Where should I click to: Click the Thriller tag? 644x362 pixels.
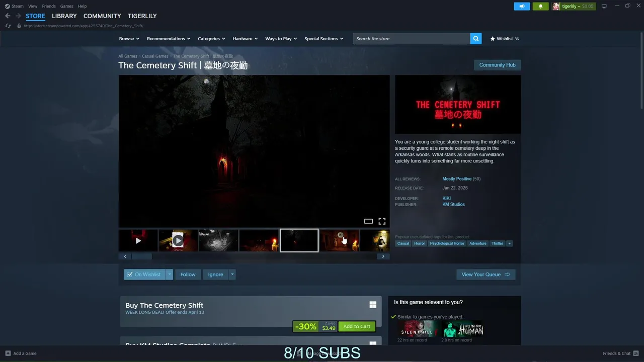[497, 243]
